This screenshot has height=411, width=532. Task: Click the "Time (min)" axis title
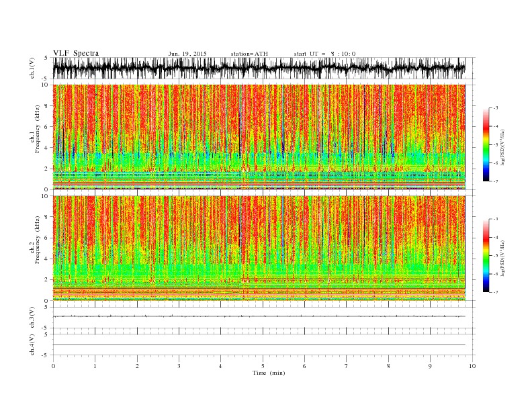269,373
